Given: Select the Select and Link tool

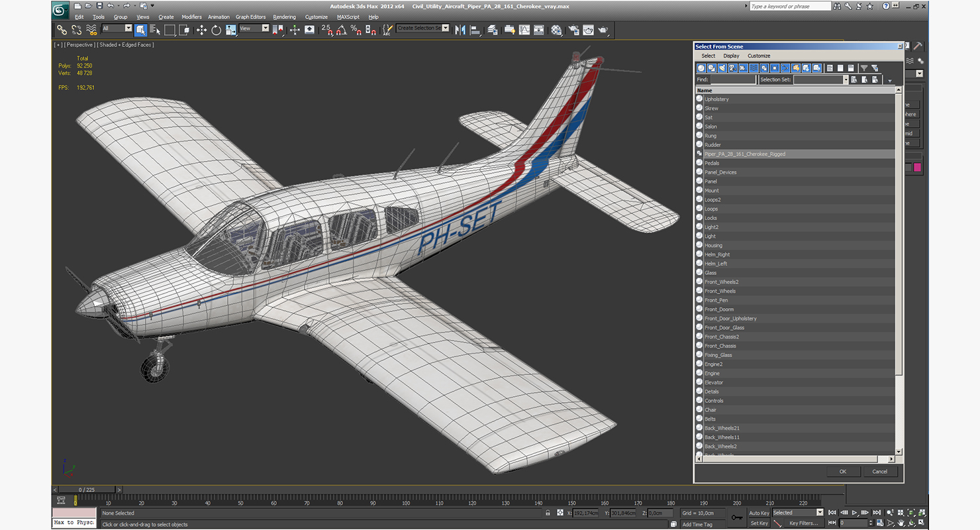Looking at the screenshot, I should coord(62,30).
